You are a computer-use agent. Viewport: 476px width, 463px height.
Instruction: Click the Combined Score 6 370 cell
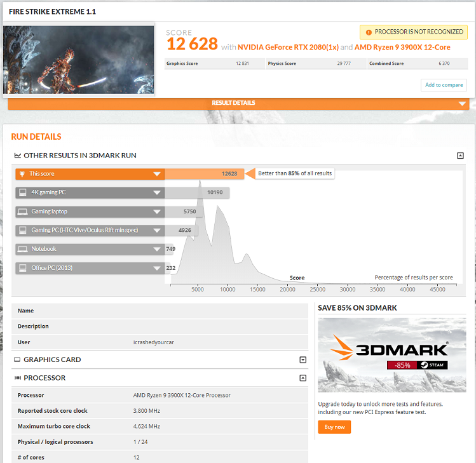pos(418,64)
